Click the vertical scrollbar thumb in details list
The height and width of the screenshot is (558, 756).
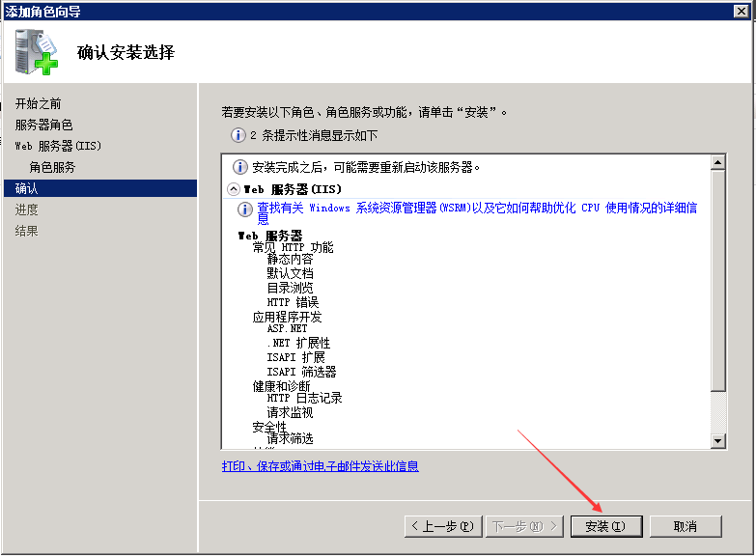pos(717,280)
